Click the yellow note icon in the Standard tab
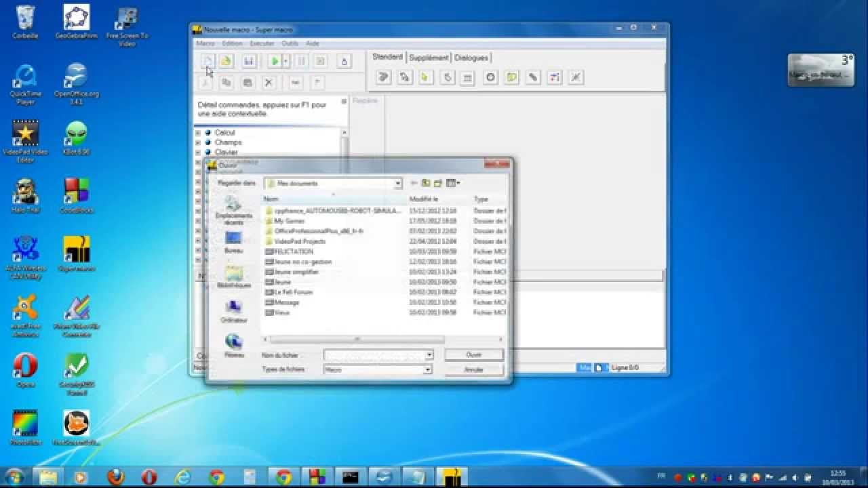This screenshot has height=488, width=868. [x=511, y=77]
